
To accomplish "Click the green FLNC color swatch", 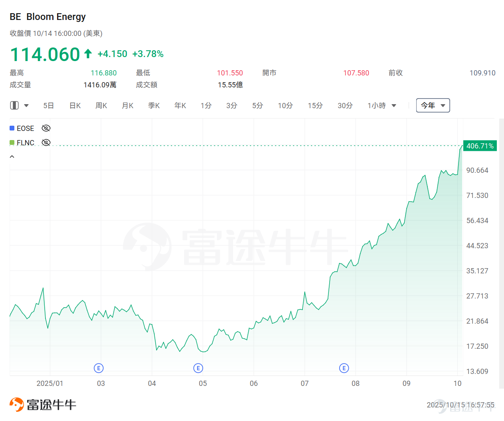I will point(12,142).
